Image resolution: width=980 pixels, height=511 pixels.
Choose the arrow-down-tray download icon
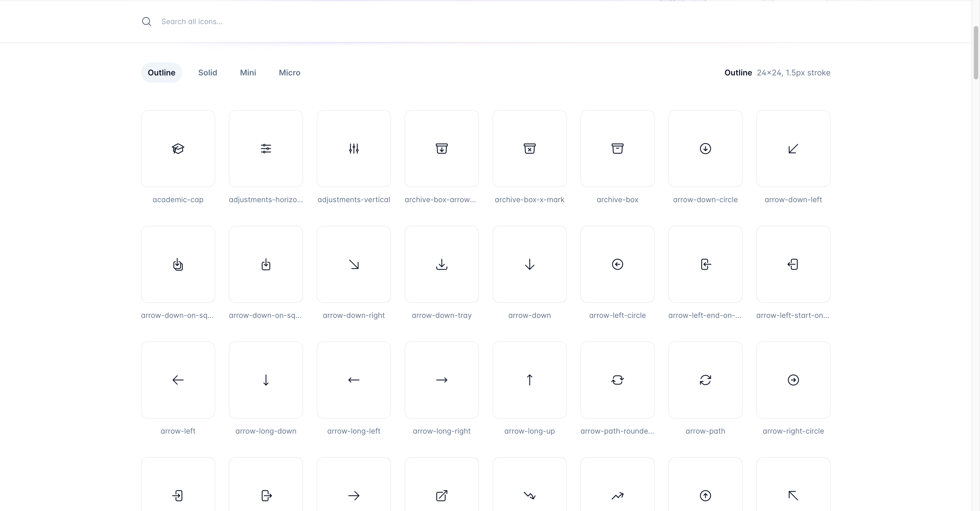tap(442, 264)
